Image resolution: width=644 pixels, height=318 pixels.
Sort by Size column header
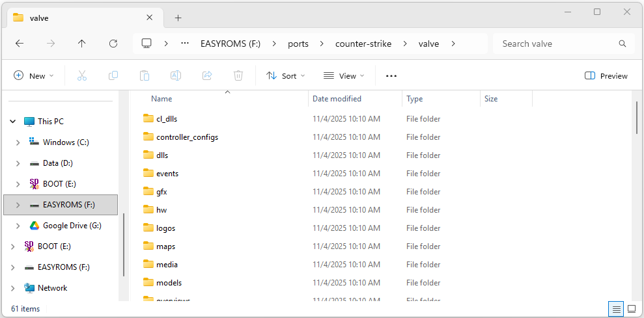491,99
